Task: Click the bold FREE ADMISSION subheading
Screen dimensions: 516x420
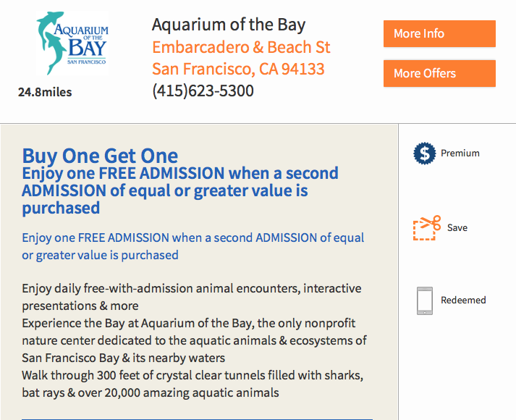Action: pyautogui.click(x=180, y=190)
